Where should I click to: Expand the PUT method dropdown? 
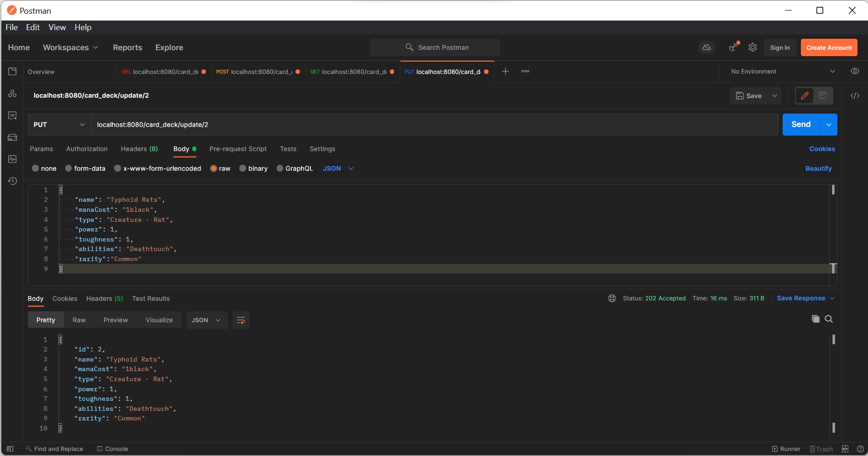coord(59,125)
